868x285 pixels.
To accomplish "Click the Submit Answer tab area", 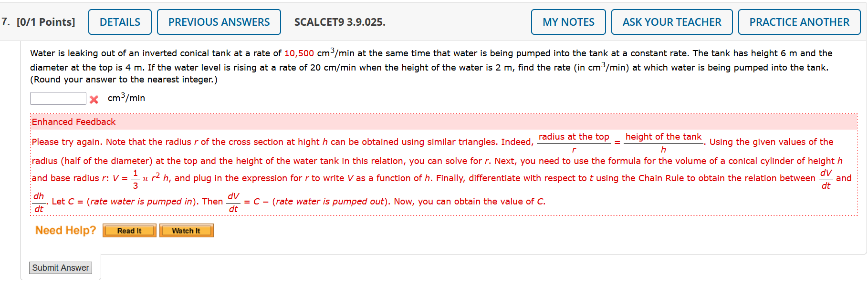I will pos(60,267).
